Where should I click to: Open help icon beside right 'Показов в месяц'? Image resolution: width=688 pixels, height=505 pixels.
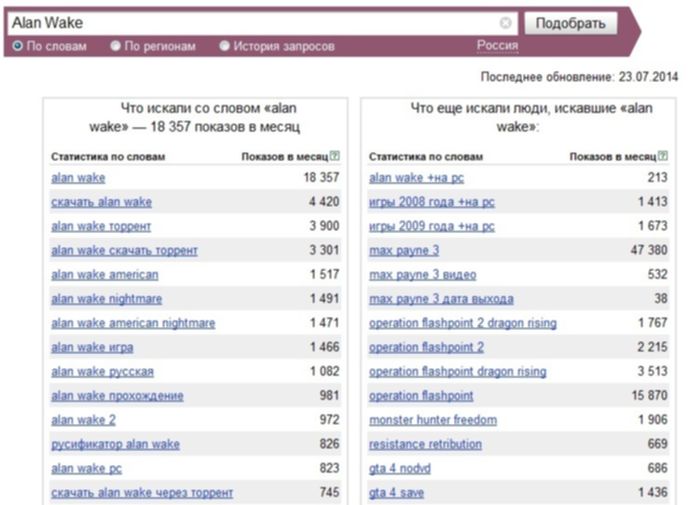663,156
